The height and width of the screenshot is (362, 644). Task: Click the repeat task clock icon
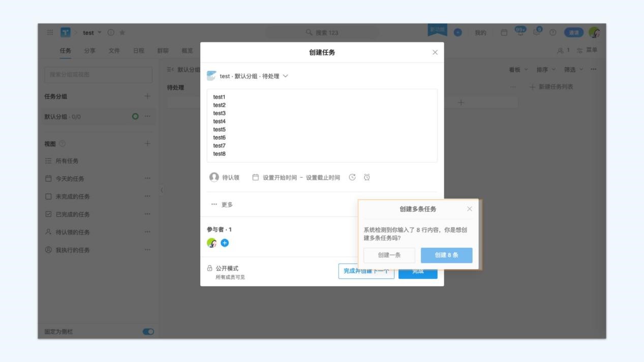tap(352, 177)
